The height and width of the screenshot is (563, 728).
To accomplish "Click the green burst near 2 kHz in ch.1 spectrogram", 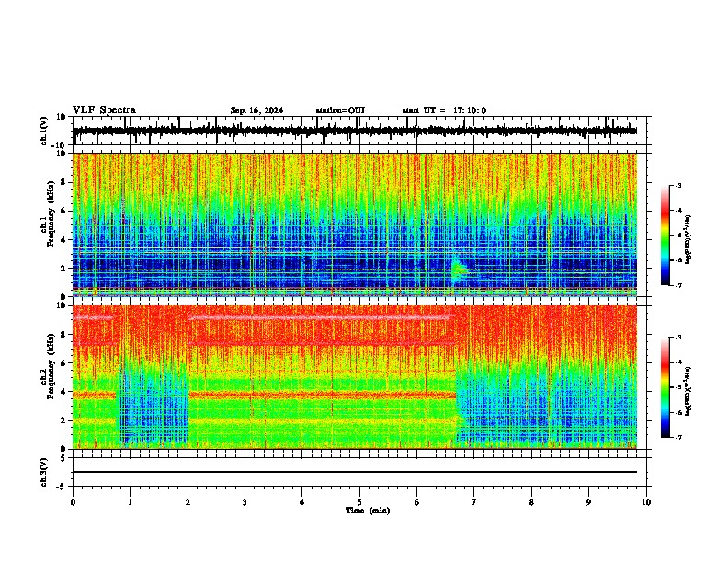I will pyautogui.click(x=460, y=270).
